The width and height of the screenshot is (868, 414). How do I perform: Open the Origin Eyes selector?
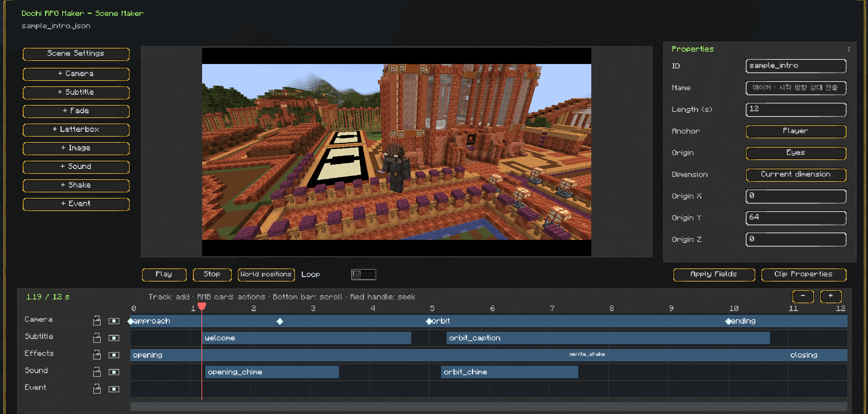click(x=796, y=153)
